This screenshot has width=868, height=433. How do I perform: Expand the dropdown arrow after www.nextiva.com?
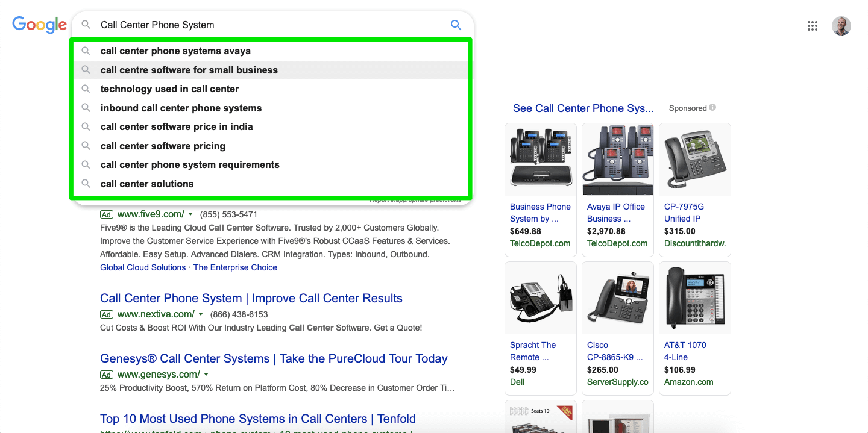click(201, 314)
